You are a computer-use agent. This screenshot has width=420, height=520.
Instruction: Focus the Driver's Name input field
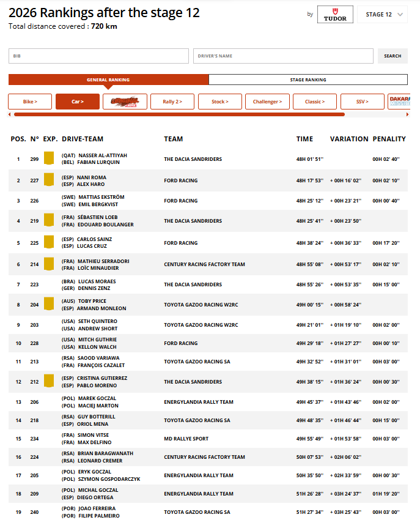pyautogui.click(x=283, y=56)
